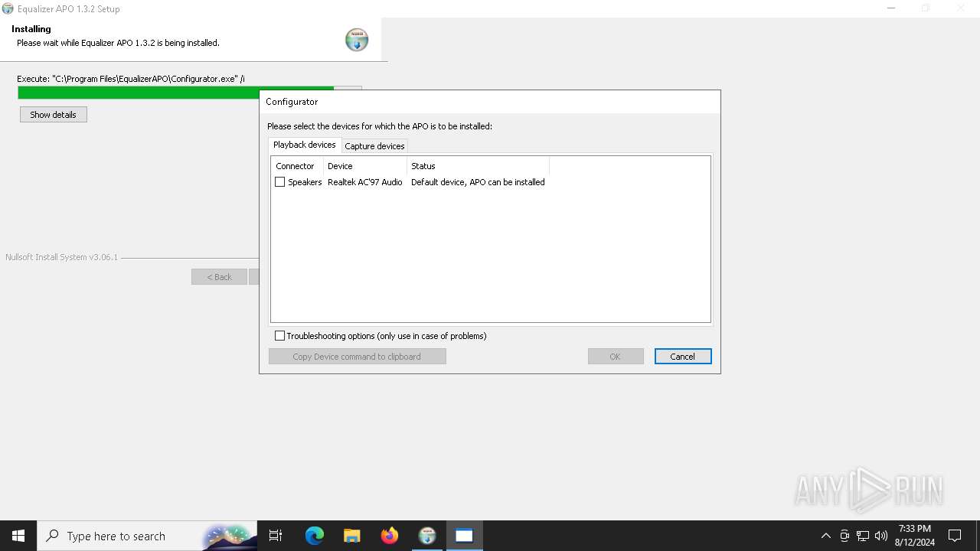Click the OK button in Configurator
The image size is (980, 551).
[616, 357]
